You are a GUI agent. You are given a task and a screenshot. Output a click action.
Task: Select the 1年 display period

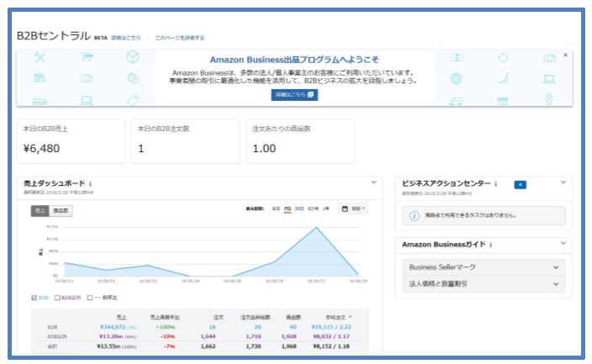325,208
